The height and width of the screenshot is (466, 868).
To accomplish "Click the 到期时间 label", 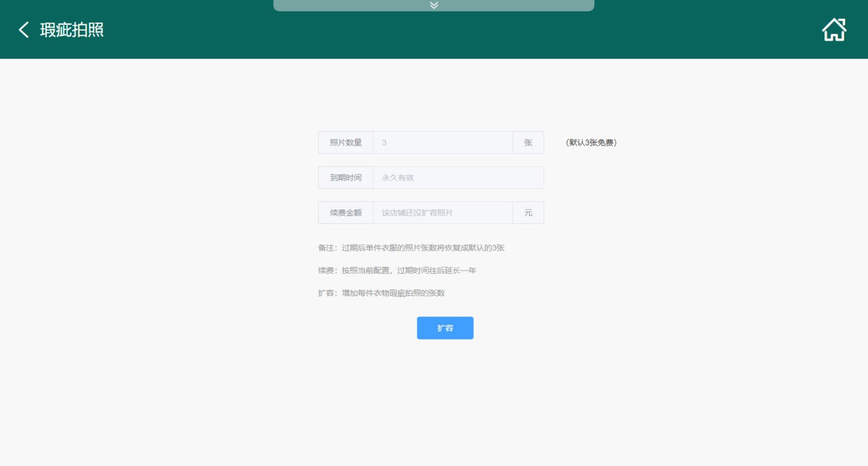I will (346, 178).
